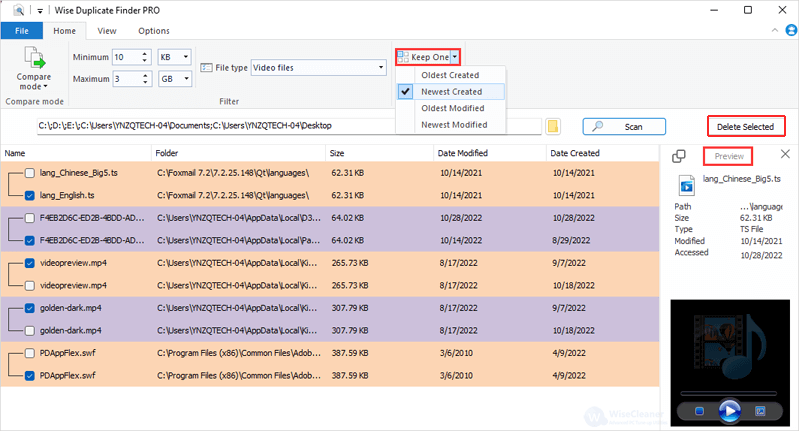Collapse the ribbon with the chevron
This screenshot has width=799, height=431.
coord(775,31)
